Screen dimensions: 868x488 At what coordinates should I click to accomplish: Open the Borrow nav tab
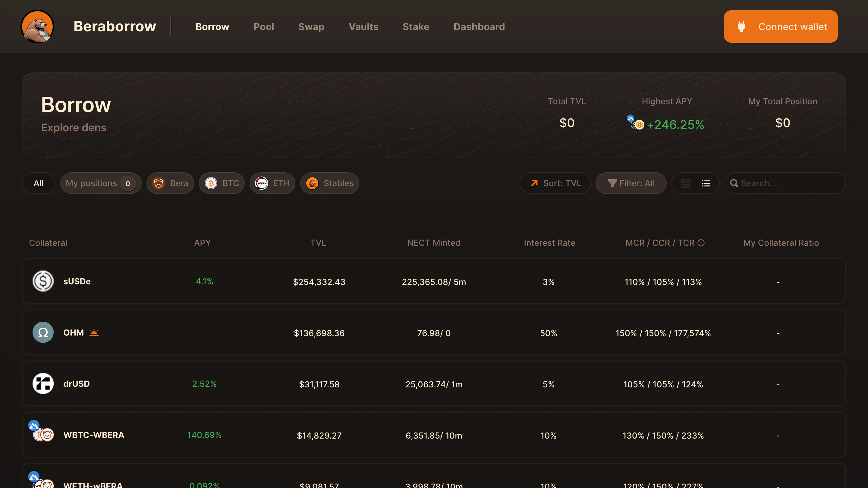coord(212,27)
